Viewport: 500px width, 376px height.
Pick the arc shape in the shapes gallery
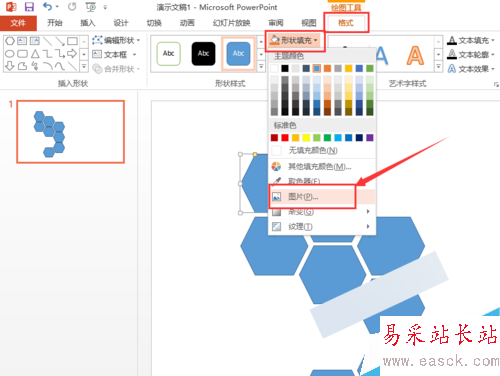point(48,66)
